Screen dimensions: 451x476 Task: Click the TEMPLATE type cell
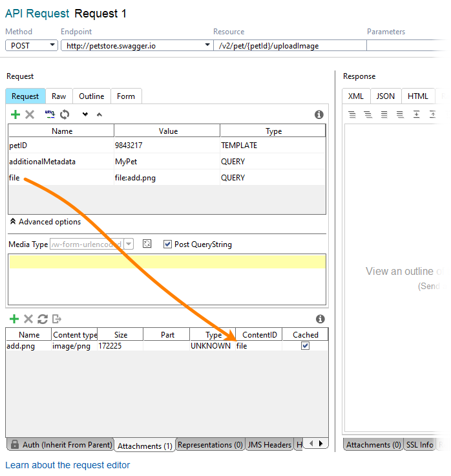click(273, 146)
